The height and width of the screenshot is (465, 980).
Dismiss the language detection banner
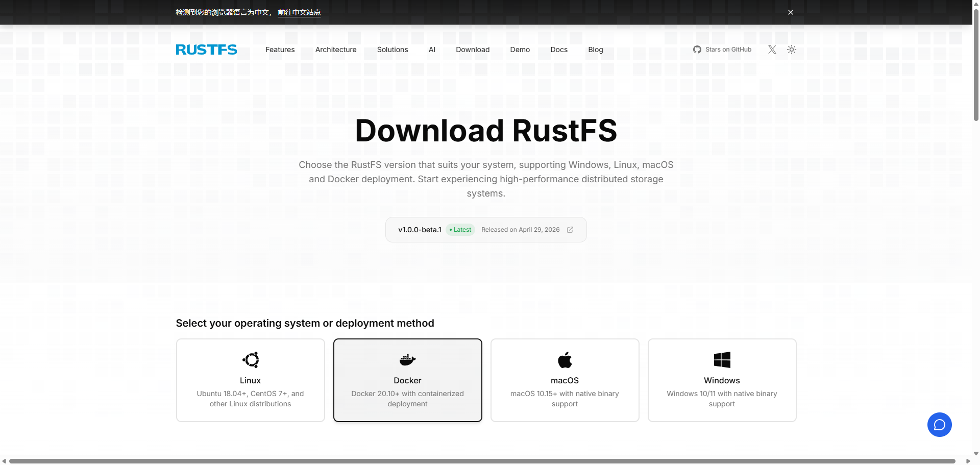pos(791,12)
